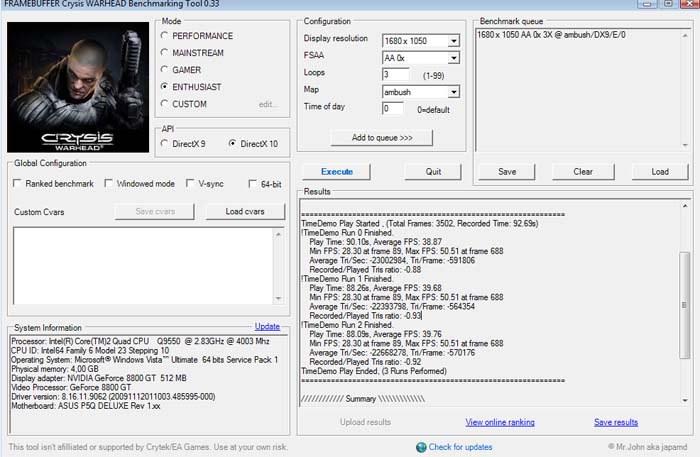Select the PERFORMANCE mode radio button
The width and height of the screenshot is (700, 457).
click(164, 35)
